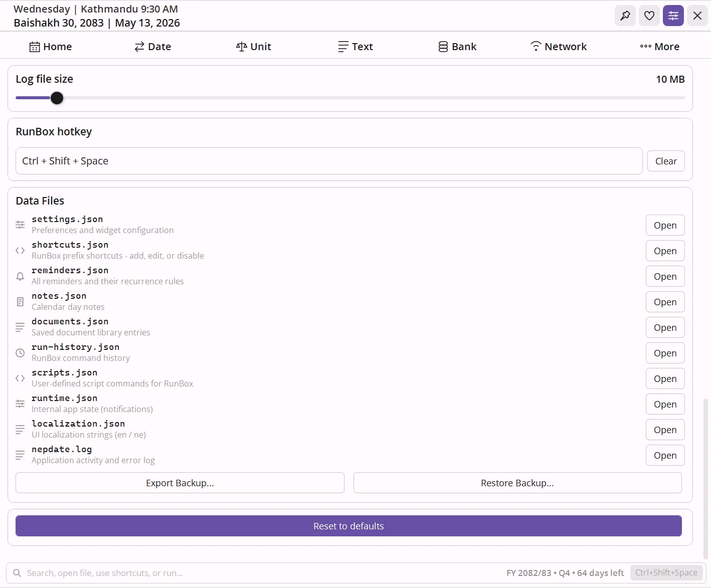The width and height of the screenshot is (711, 588).
Task: Open shortcuts.json file
Action: pyautogui.click(x=665, y=251)
